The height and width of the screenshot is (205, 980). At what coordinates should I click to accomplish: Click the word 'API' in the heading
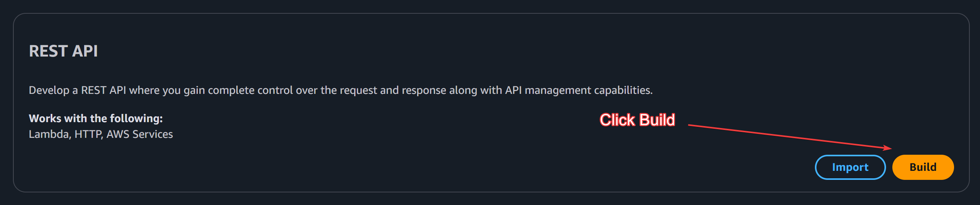pyautogui.click(x=85, y=51)
